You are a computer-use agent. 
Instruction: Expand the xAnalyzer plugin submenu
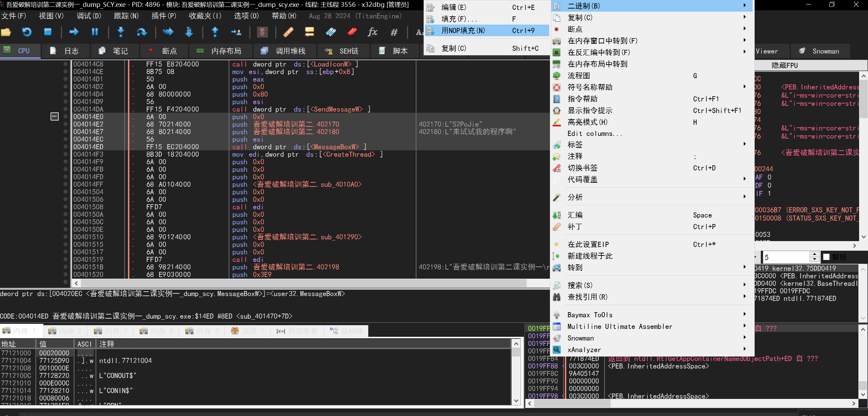[652, 350]
